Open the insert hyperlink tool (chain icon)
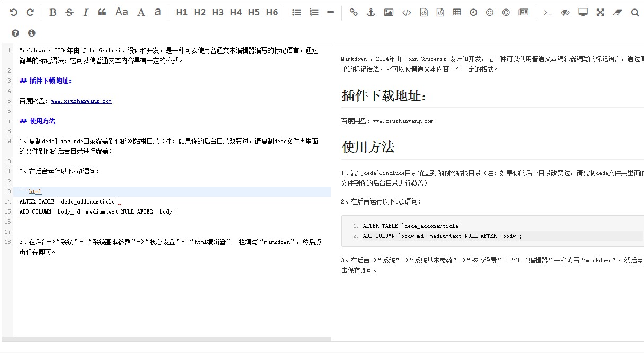 pos(354,12)
